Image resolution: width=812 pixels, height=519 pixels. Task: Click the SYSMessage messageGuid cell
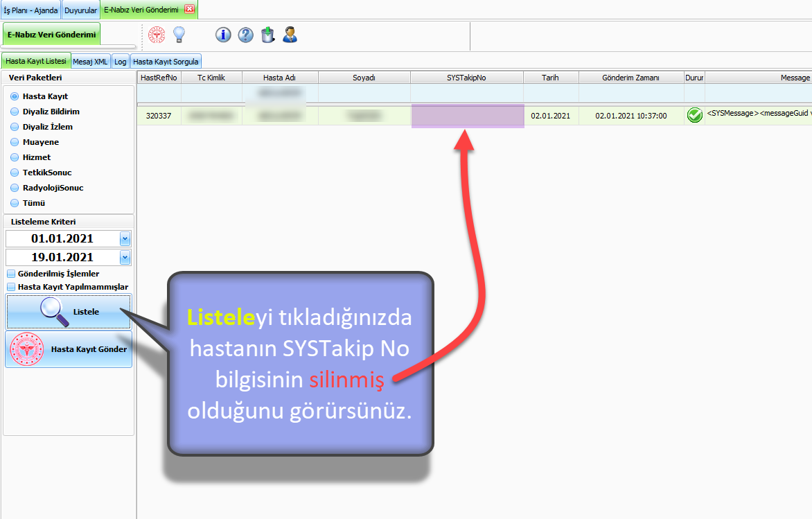[758, 115]
